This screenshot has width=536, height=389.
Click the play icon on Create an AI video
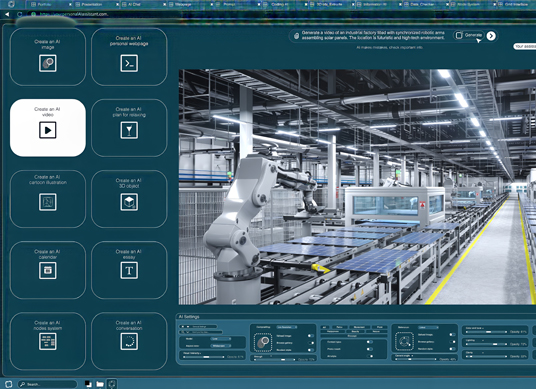[x=48, y=130]
